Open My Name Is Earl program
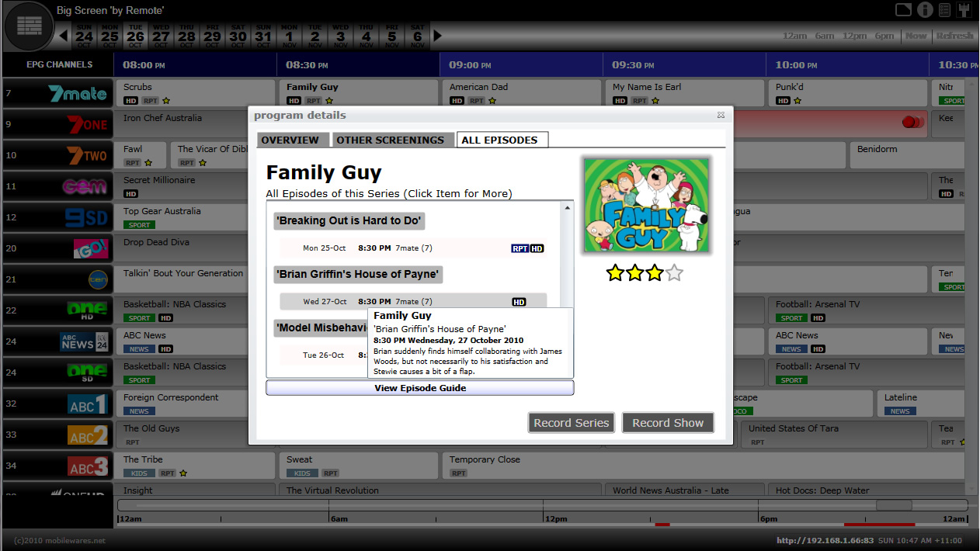980x551 pixels. (685, 93)
